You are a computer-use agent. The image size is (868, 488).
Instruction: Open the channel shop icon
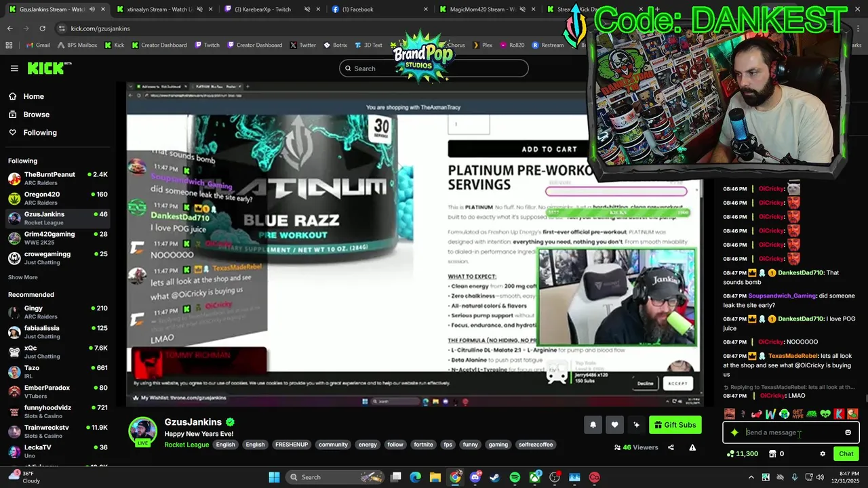(772, 454)
